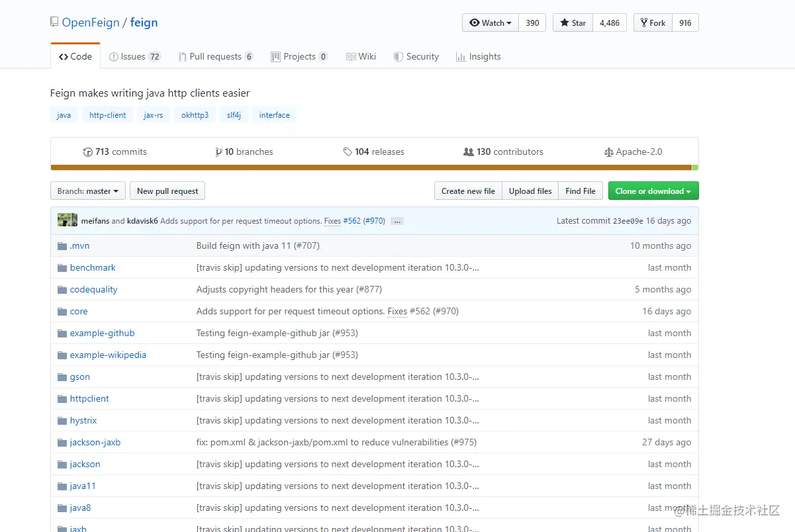
Task: Click the benchmark folder icon
Action: tap(62, 267)
